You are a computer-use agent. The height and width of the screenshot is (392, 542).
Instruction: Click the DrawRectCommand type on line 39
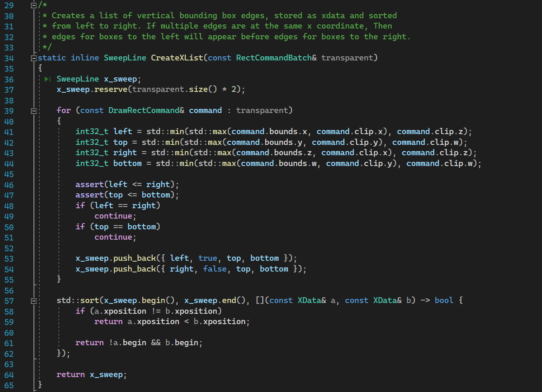(x=144, y=111)
